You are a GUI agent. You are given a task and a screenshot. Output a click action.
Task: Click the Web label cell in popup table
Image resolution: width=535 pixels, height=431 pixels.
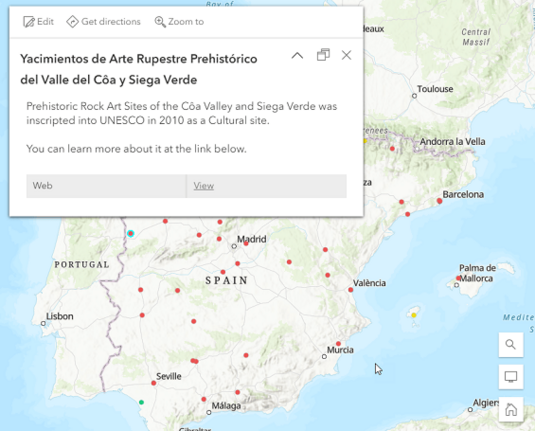106,186
